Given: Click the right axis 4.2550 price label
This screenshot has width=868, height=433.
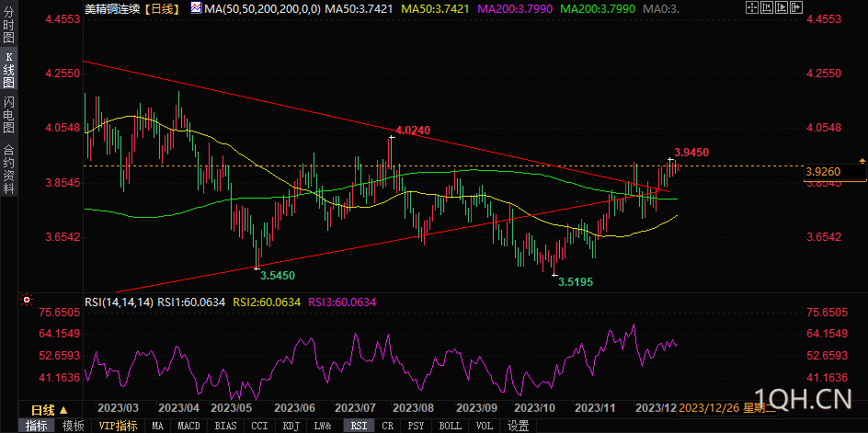Looking at the screenshot, I should pyautogui.click(x=824, y=74).
